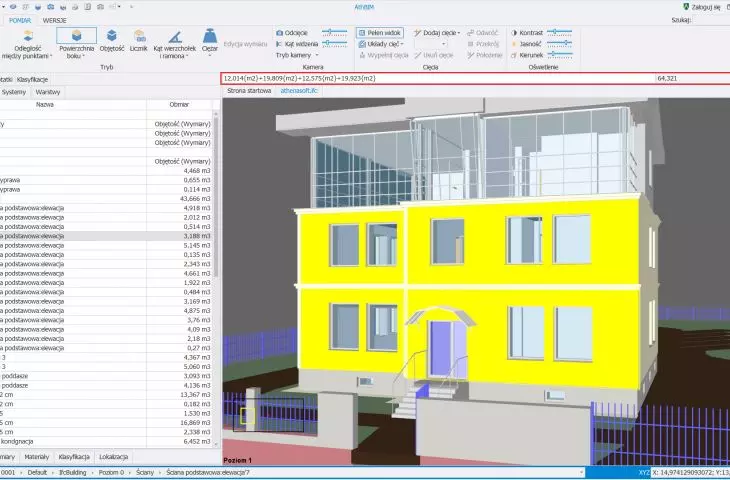The image size is (730, 480).
Task: Adjust the Jasność slider
Action: click(559, 43)
